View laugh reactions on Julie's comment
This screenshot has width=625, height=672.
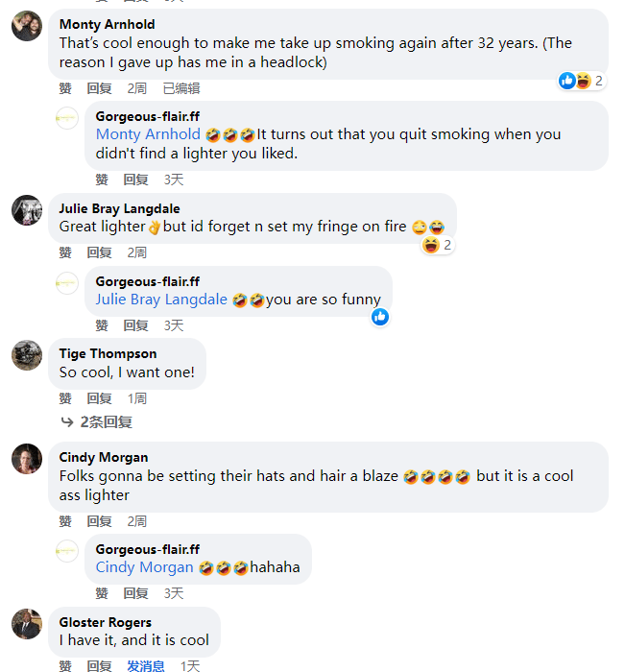(x=437, y=246)
